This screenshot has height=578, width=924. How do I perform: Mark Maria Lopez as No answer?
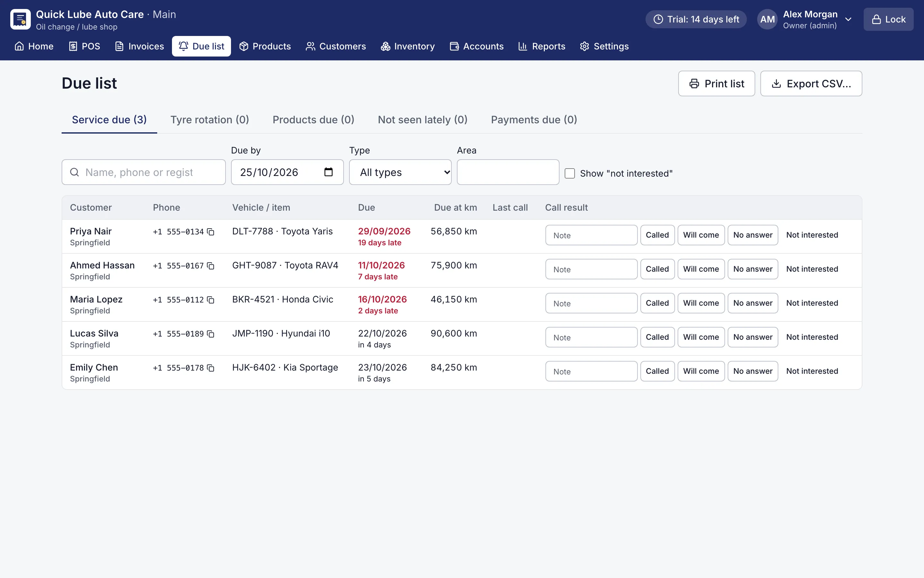click(x=753, y=303)
